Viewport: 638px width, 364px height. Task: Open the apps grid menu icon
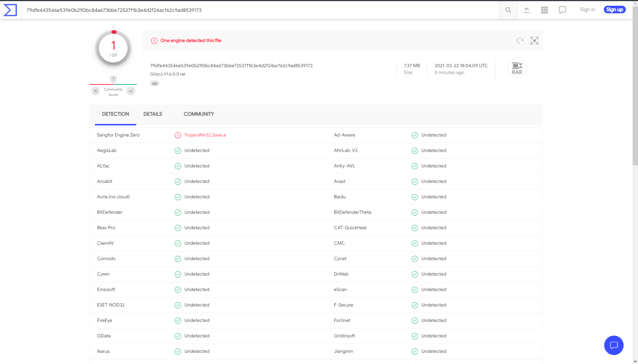(545, 10)
